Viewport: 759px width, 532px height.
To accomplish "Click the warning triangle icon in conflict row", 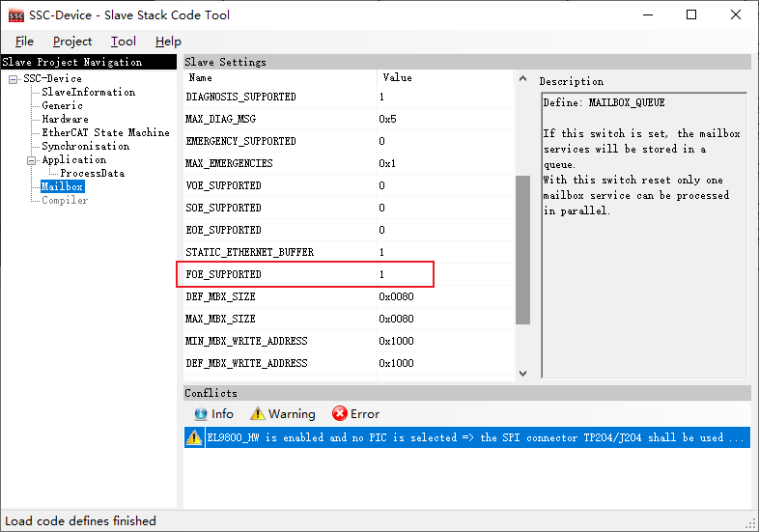I will pyautogui.click(x=194, y=437).
